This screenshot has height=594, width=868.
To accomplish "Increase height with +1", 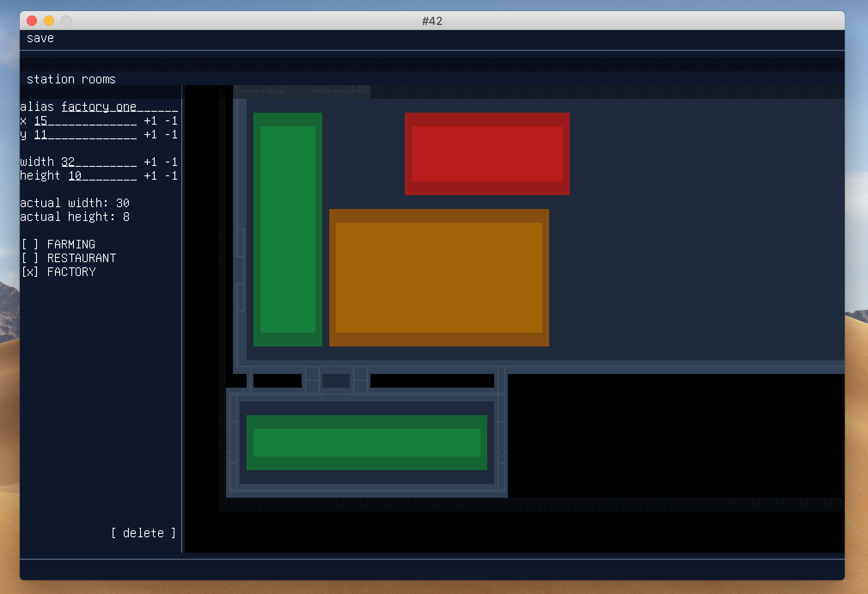I will [x=150, y=176].
